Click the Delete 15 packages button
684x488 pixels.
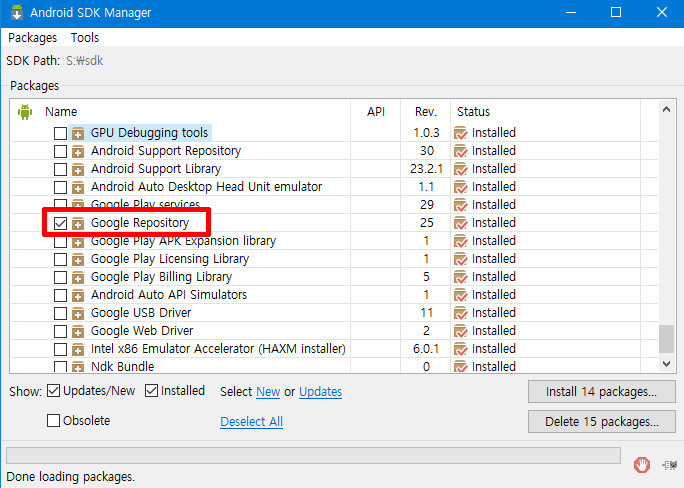pyautogui.click(x=602, y=422)
